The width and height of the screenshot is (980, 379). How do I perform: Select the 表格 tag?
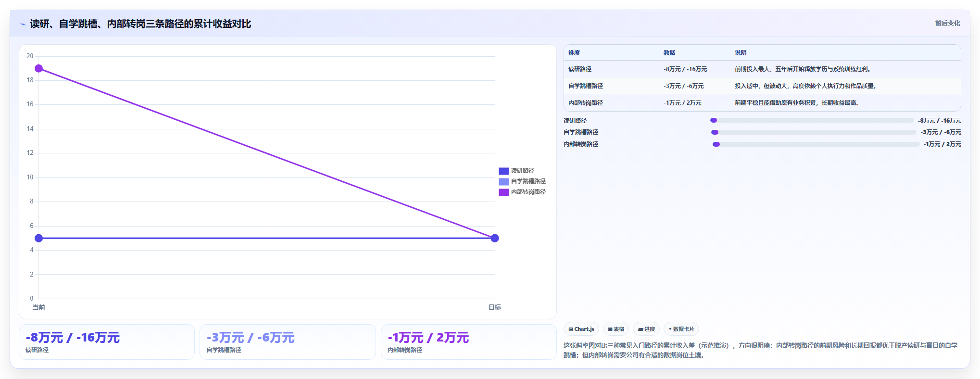tap(616, 329)
